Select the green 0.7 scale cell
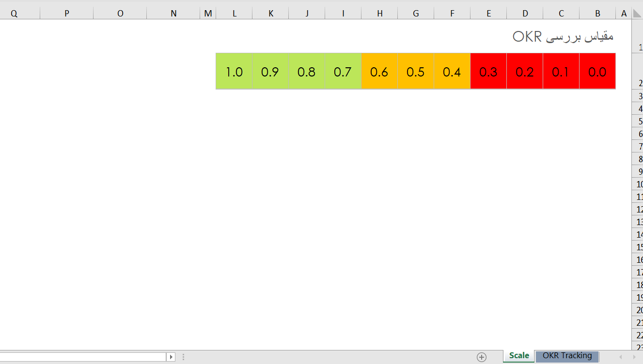Image resolution: width=643 pixels, height=364 pixels. tap(343, 71)
